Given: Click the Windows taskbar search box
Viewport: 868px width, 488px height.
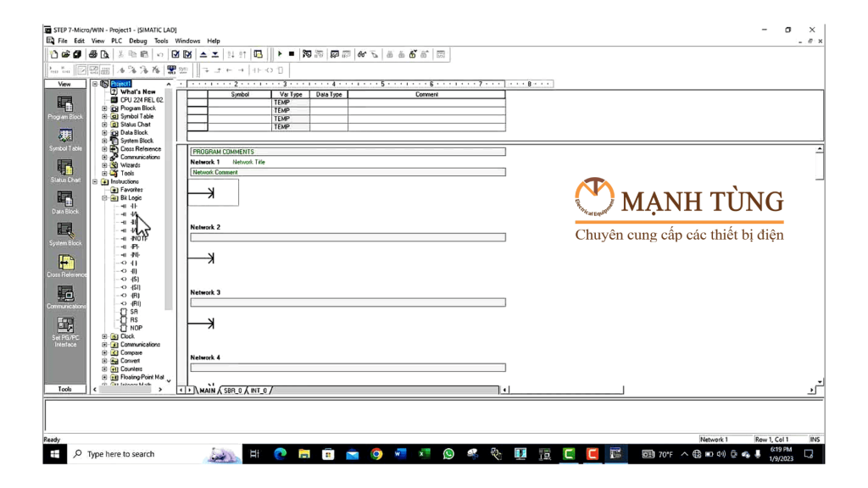Looking at the screenshot, I should (136, 454).
